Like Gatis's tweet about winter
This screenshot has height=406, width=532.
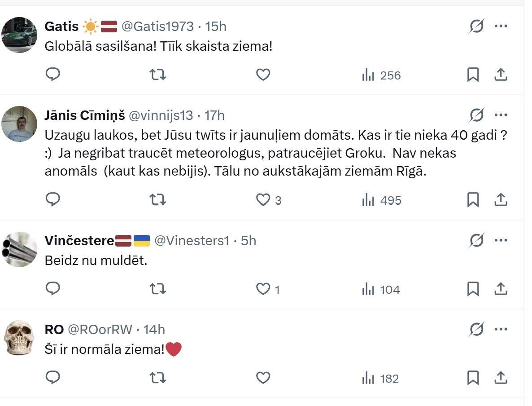pyautogui.click(x=263, y=75)
